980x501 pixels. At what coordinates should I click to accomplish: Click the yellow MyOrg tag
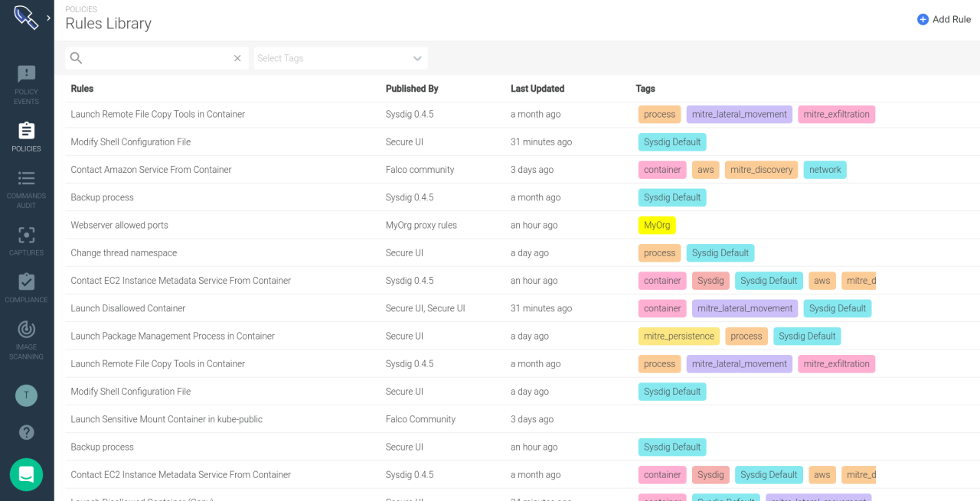click(x=657, y=225)
